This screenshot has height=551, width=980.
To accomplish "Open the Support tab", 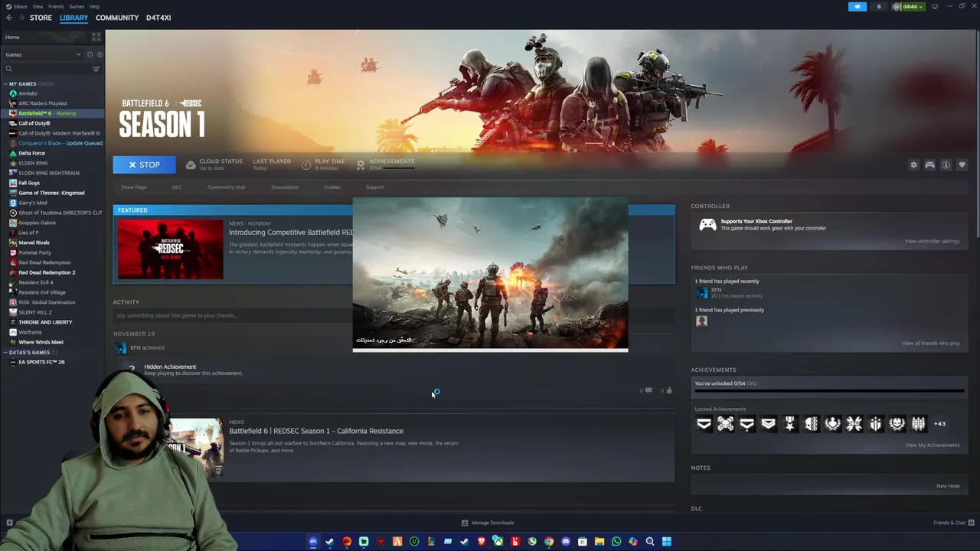I will tap(375, 187).
